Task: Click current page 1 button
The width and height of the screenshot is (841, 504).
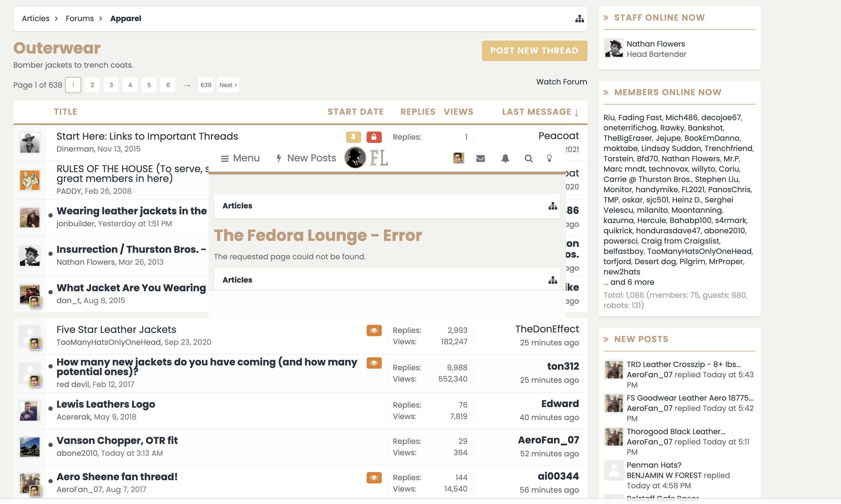Action: tap(73, 85)
